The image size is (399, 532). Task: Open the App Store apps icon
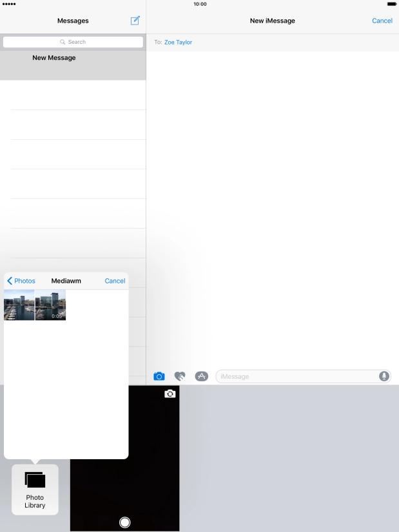tap(201, 376)
